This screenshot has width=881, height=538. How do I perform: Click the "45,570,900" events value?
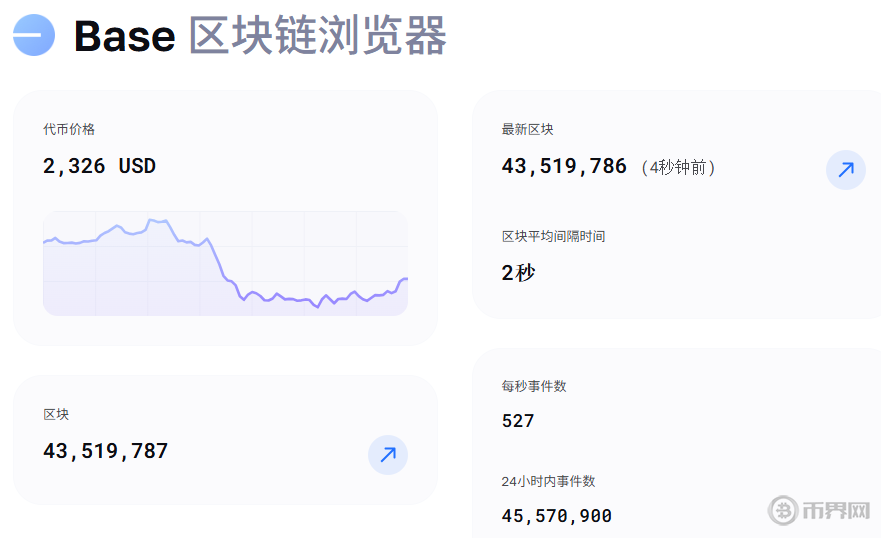(x=557, y=516)
